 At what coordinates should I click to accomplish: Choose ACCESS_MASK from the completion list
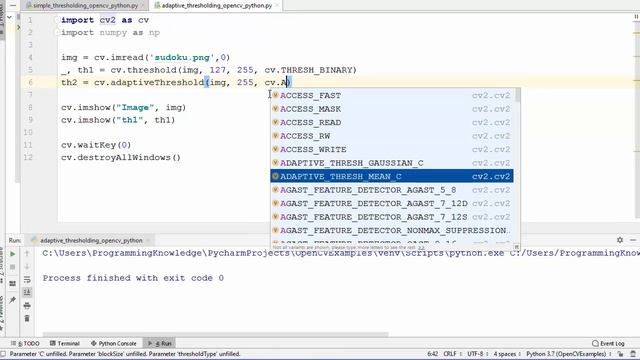point(392,109)
